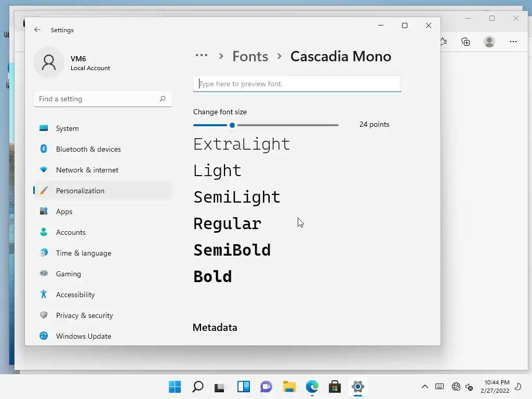Open File Explorer from the taskbar

pos(289,387)
